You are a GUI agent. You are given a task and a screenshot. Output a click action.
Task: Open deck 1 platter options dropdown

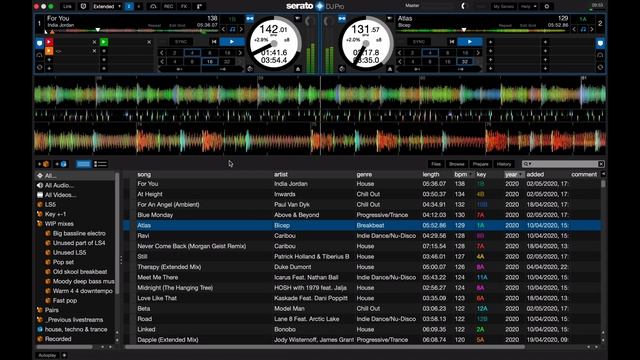(298, 19)
